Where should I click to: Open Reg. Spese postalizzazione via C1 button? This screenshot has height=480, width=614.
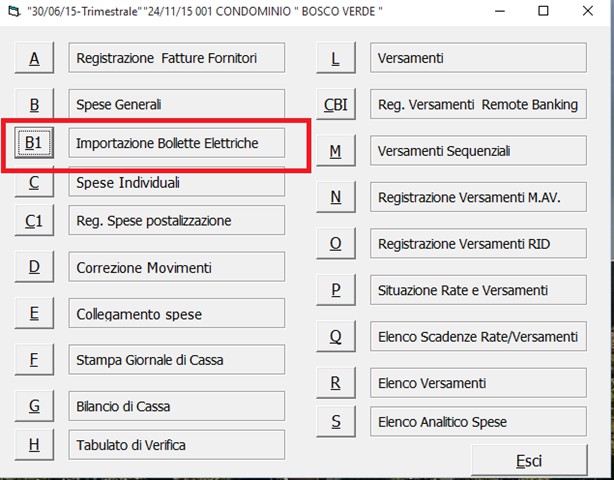(34, 220)
